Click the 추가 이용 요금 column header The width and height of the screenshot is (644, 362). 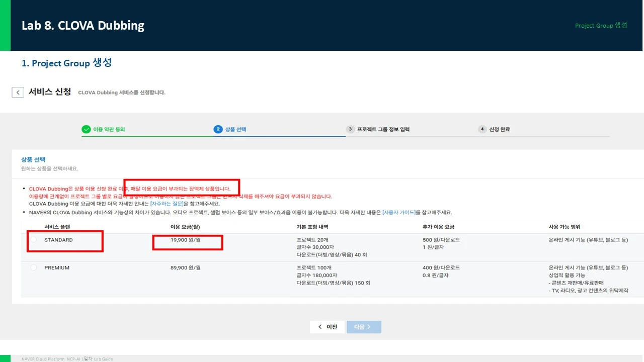[438, 227]
